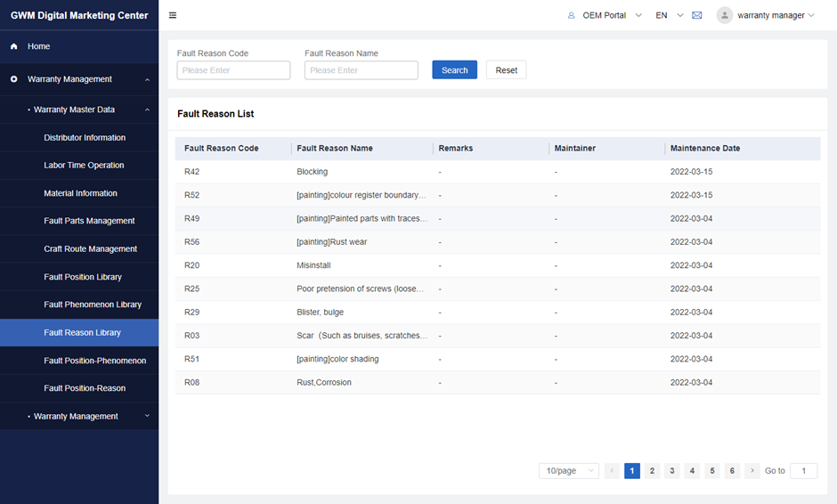Open Material Information menu item
Screen dimensions: 837x504
81,193
